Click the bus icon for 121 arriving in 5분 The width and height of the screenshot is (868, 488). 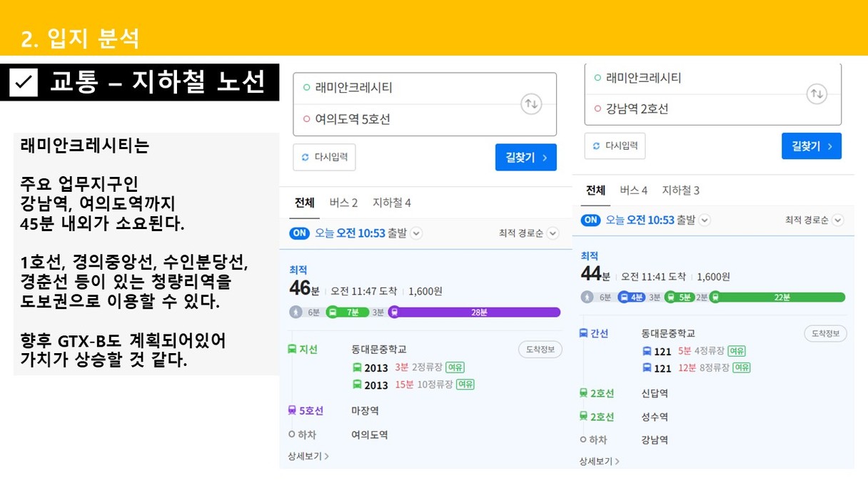pos(647,351)
